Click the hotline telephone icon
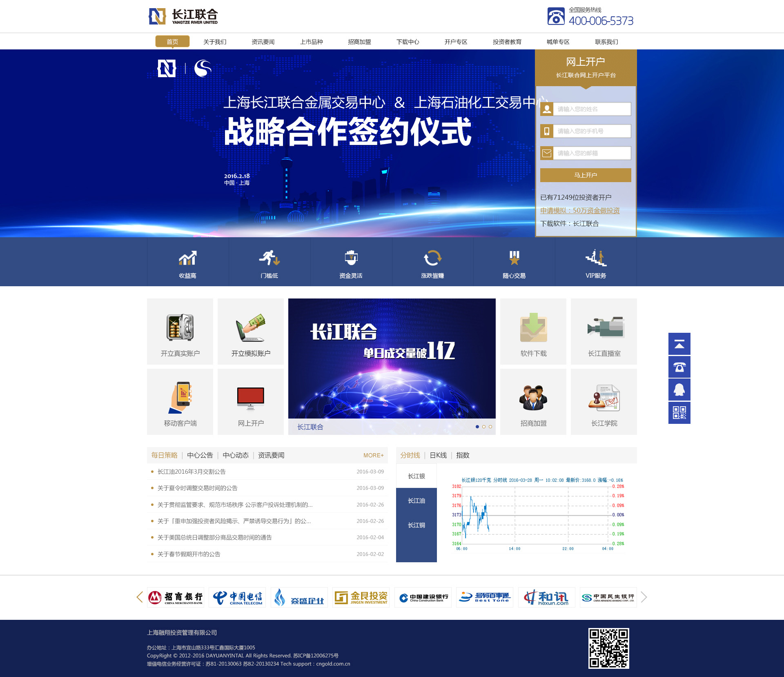Screen dimensions: 784x677 556,16
